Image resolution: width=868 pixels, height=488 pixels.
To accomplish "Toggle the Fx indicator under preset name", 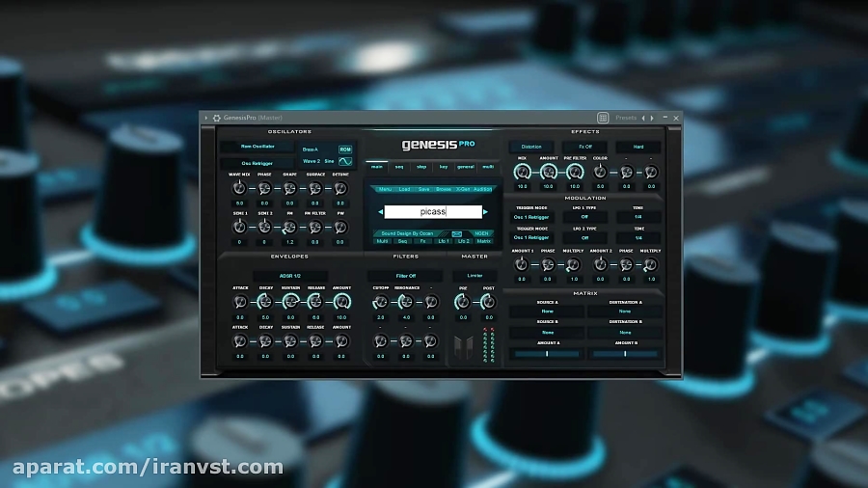I will point(423,241).
